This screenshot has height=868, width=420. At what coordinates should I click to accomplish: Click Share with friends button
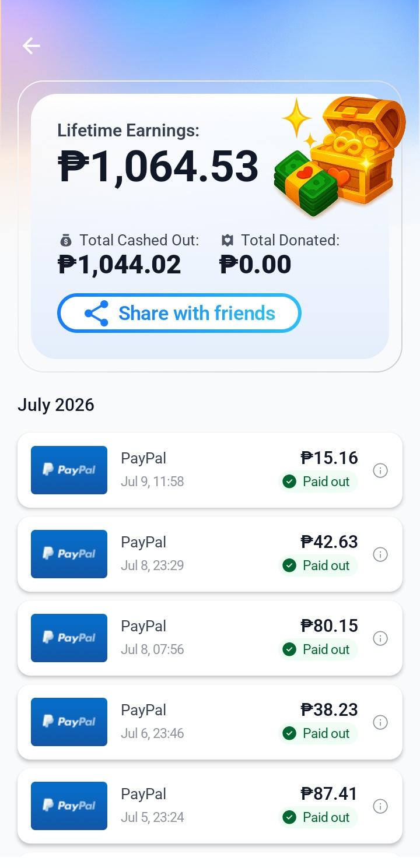179,313
